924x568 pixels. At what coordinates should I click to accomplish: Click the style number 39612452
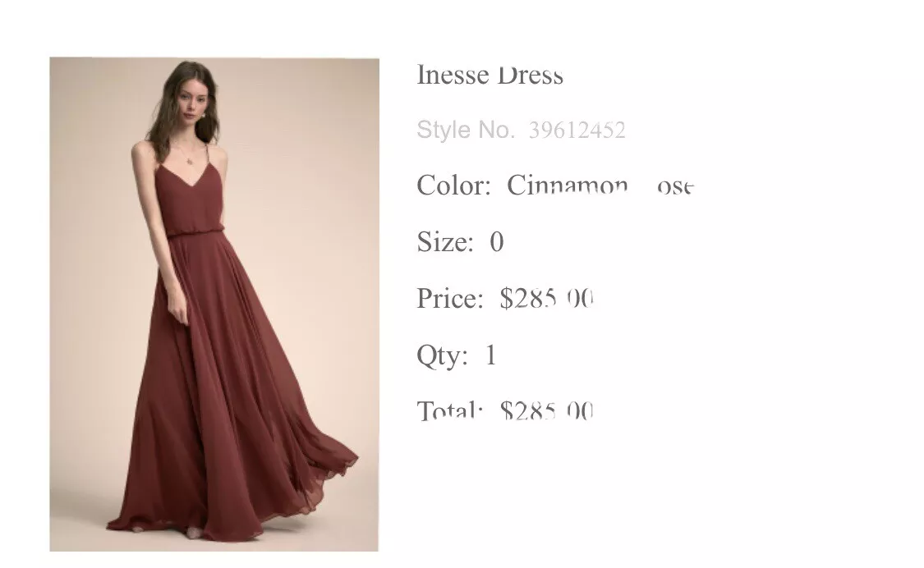(577, 131)
